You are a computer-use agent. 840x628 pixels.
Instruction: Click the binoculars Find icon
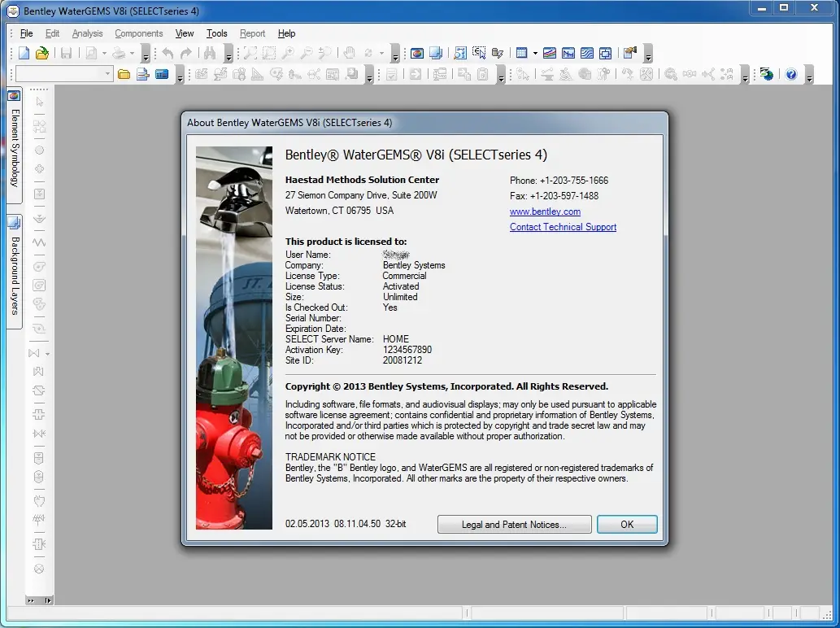pyautogui.click(x=209, y=54)
